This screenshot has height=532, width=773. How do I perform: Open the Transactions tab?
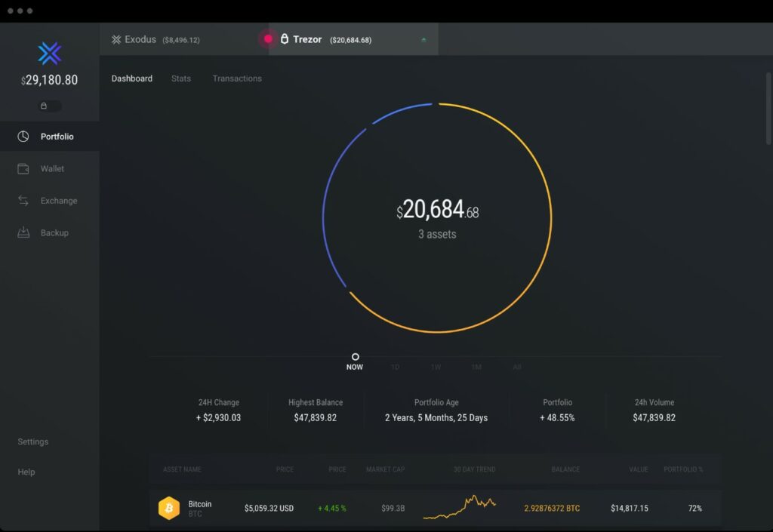pyautogui.click(x=237, y=78)
